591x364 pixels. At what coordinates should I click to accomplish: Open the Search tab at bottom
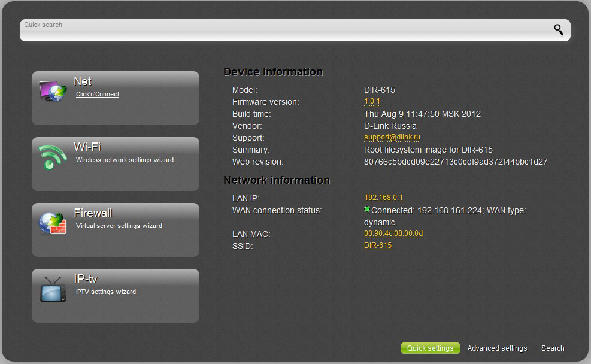553,348
